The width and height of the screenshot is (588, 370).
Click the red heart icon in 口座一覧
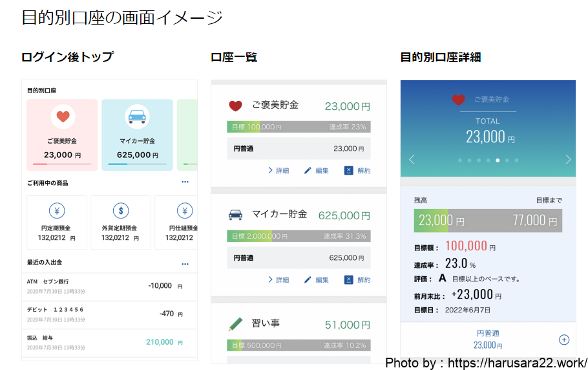235,105
